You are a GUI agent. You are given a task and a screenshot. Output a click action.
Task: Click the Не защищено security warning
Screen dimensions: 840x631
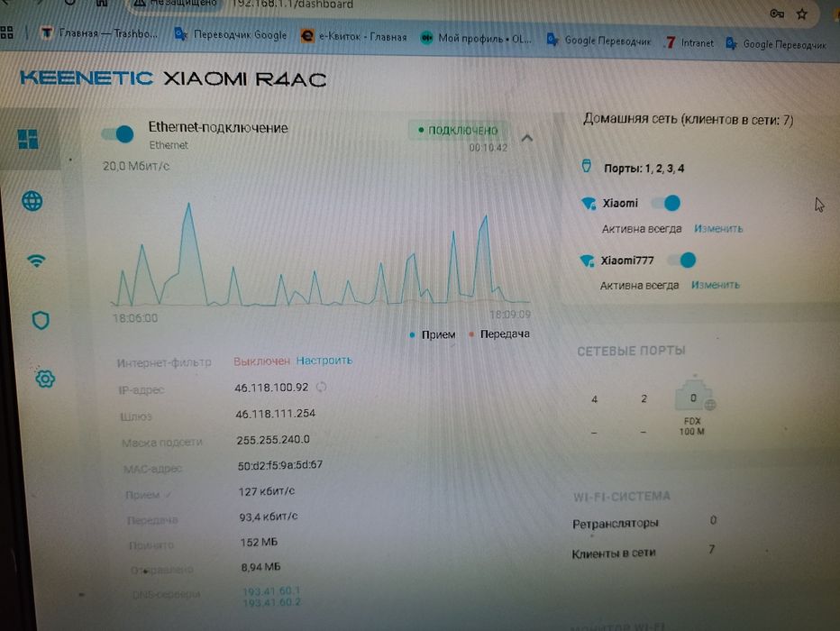[176, 4]
